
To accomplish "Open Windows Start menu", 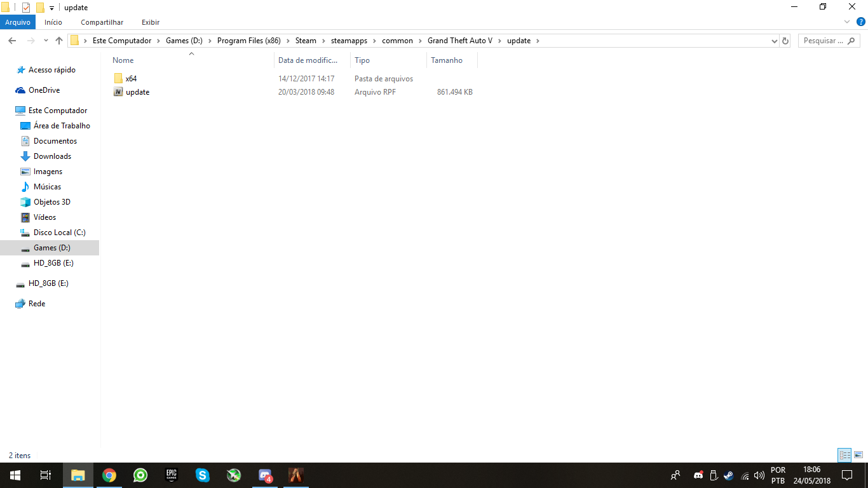I will 15,475.
